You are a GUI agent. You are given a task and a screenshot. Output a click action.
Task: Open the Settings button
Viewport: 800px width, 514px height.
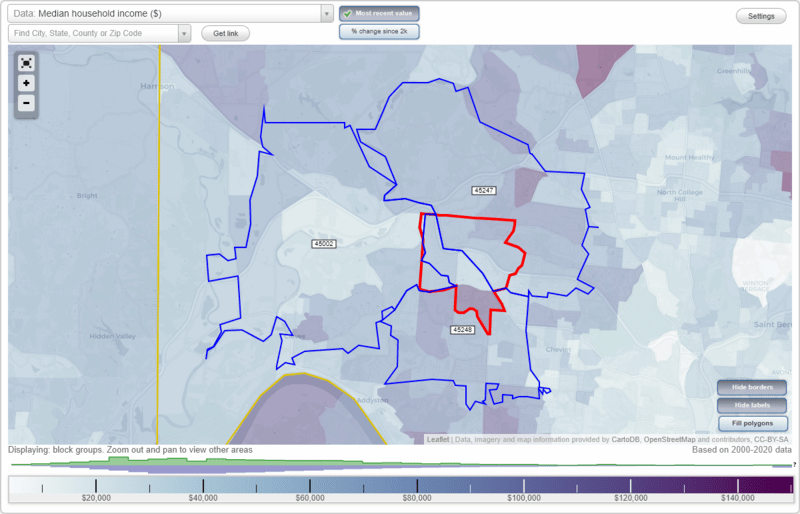click(761, 16)
